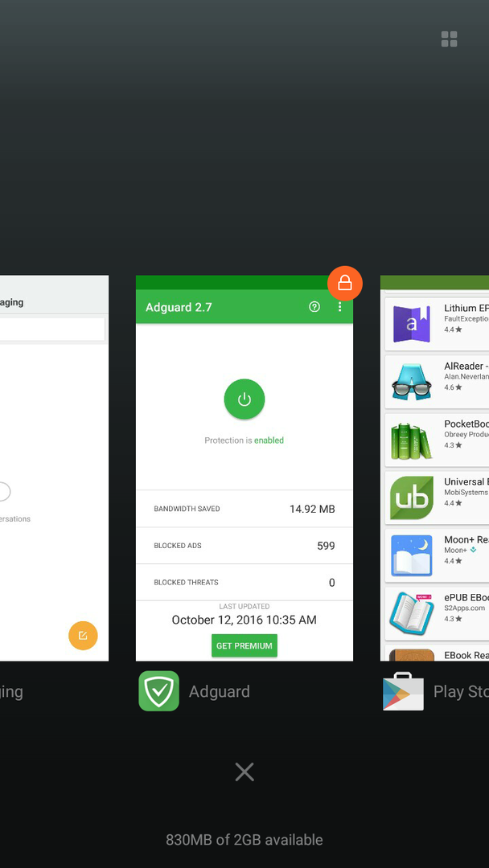Screen dimensions: 489x868
Task: Select the Universal Book Reader icon
Action: tap(412, 497)
